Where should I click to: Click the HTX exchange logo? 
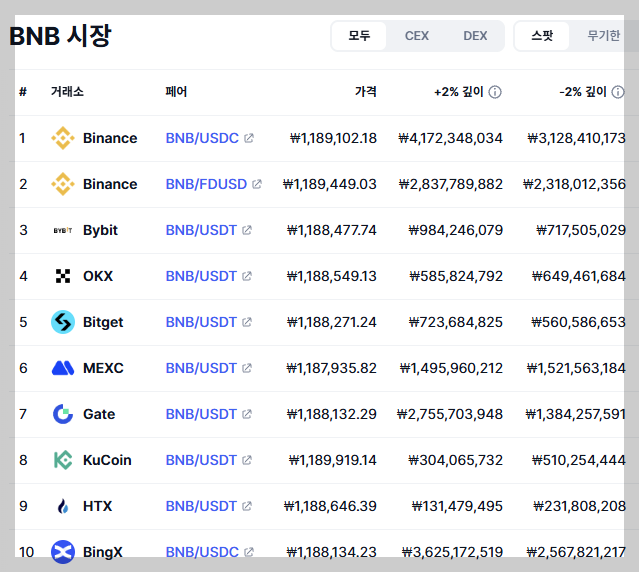63,506
